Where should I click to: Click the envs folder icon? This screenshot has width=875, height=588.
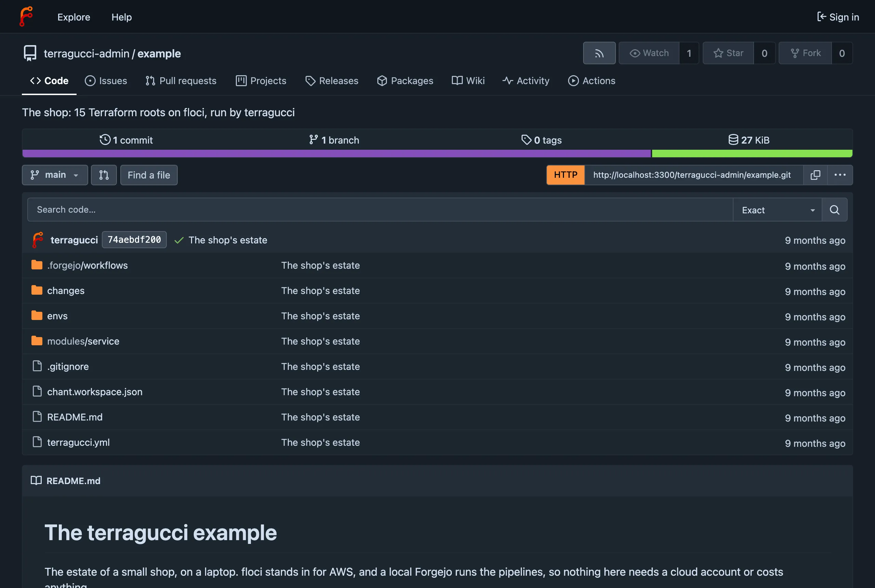37,316
